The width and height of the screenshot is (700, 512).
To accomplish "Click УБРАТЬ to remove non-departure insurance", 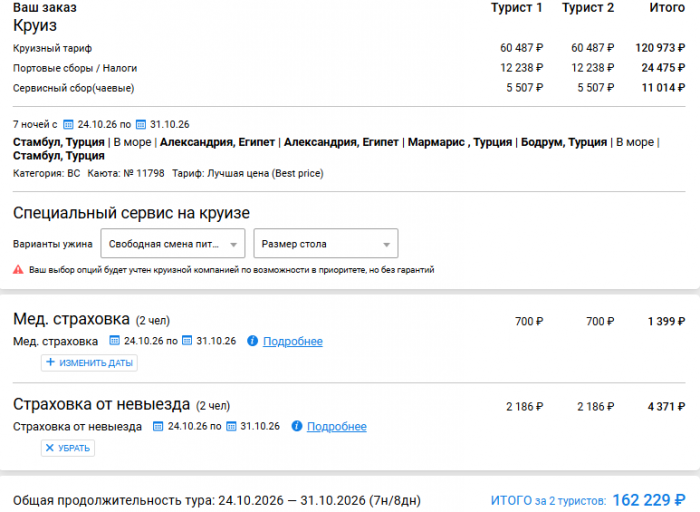I will (x=68, y=448).
